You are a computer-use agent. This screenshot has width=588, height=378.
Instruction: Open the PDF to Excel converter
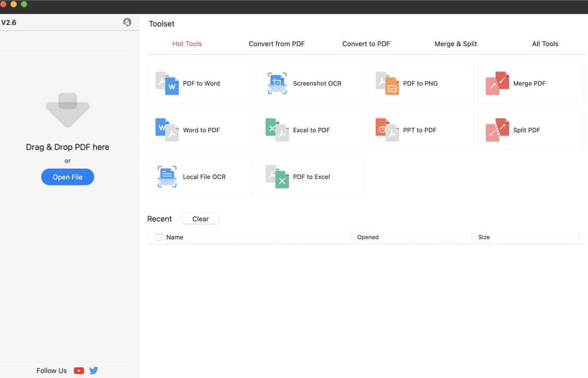coord(311,177)
